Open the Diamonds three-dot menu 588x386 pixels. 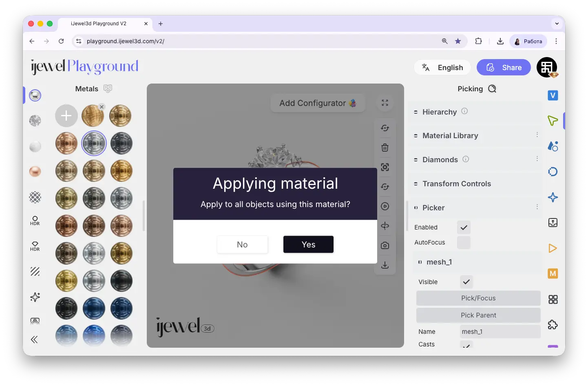(537, 159)
